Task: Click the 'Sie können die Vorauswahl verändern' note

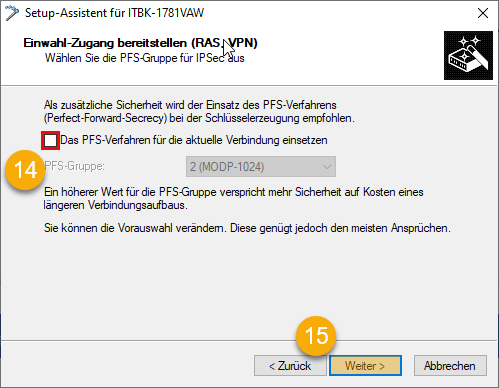Action: (247, 228)
